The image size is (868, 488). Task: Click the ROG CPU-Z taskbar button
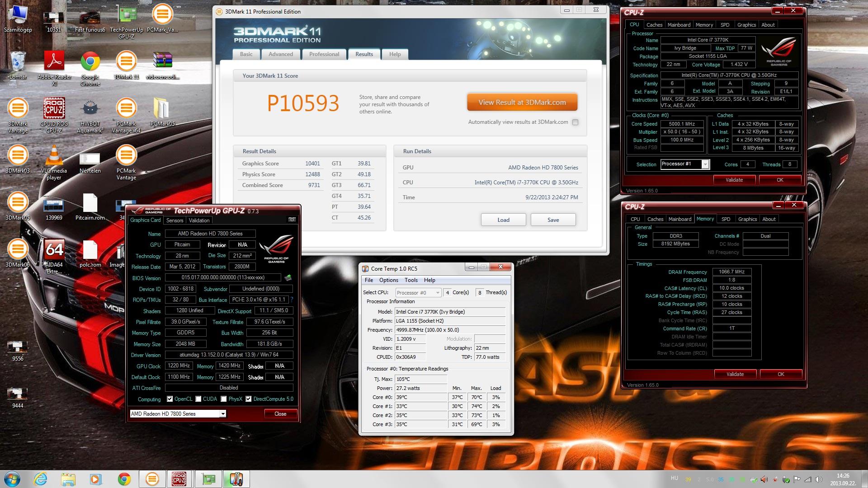[179, 479]
